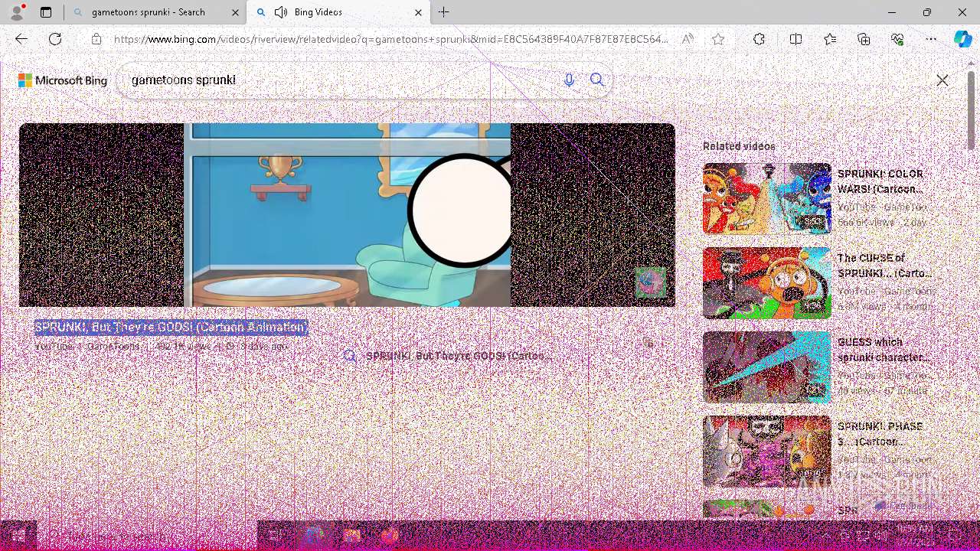
Task: Open a new browser tab
Action: [x=444, y=12]
